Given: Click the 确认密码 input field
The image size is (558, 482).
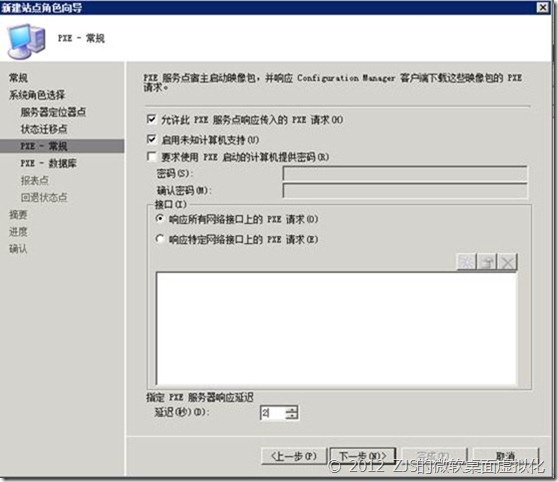Looking at the screenshot, I should (x=405, y=191).
